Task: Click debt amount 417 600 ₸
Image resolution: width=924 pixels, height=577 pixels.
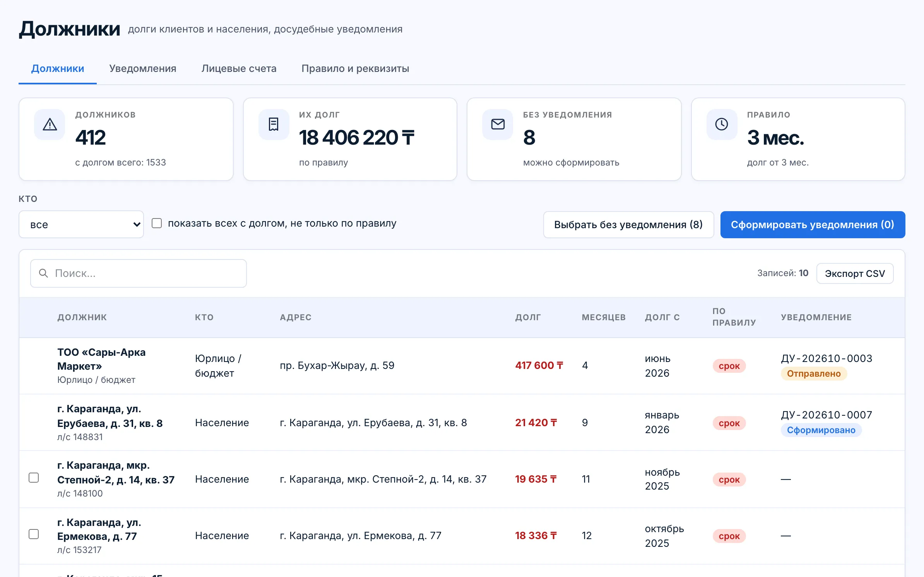Action: 539,365
